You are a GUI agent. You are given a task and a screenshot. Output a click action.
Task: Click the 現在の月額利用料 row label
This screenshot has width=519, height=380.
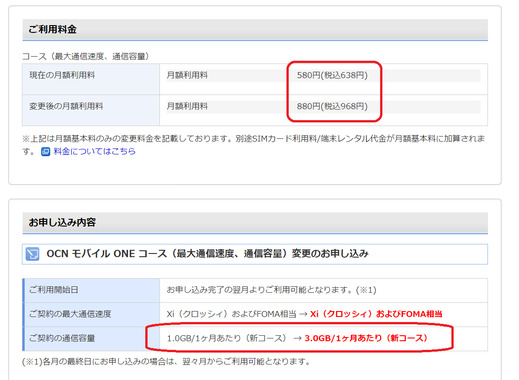point(62,75)
